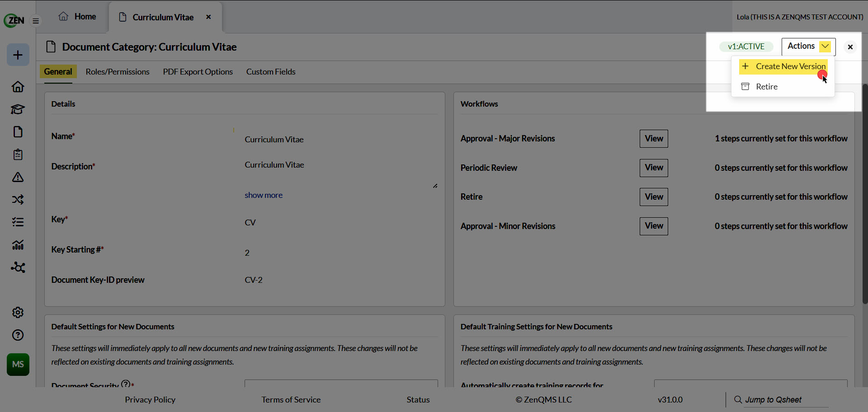This screenshot has height=412, width=868.
Task: Click the show more link
Action: (x=264, y=195)
